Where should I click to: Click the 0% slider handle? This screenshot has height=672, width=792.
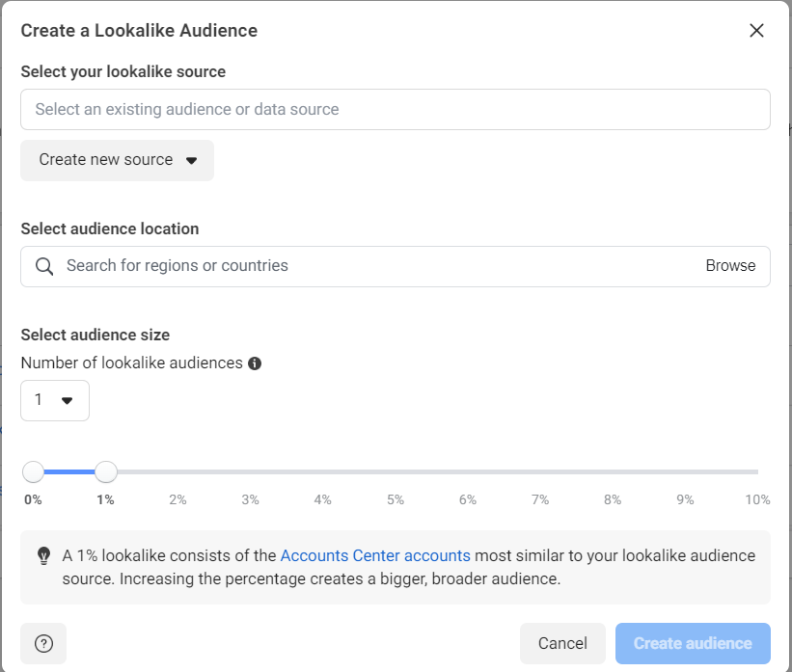coord(34,471)
